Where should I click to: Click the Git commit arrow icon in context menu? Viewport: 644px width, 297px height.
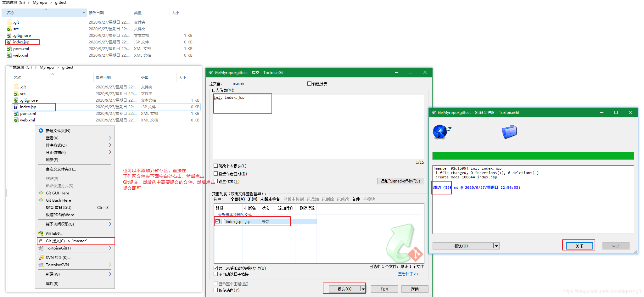click(x=41, y=241)
